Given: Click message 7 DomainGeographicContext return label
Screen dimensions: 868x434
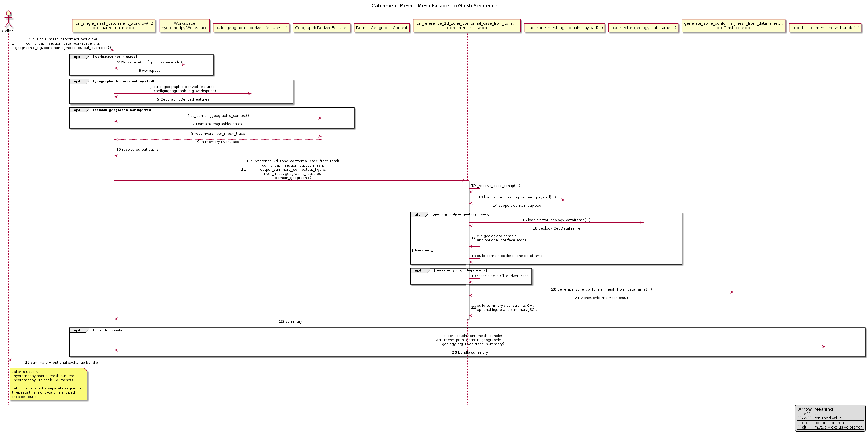Looking at the screenshot, I should [x=218, y=124].
